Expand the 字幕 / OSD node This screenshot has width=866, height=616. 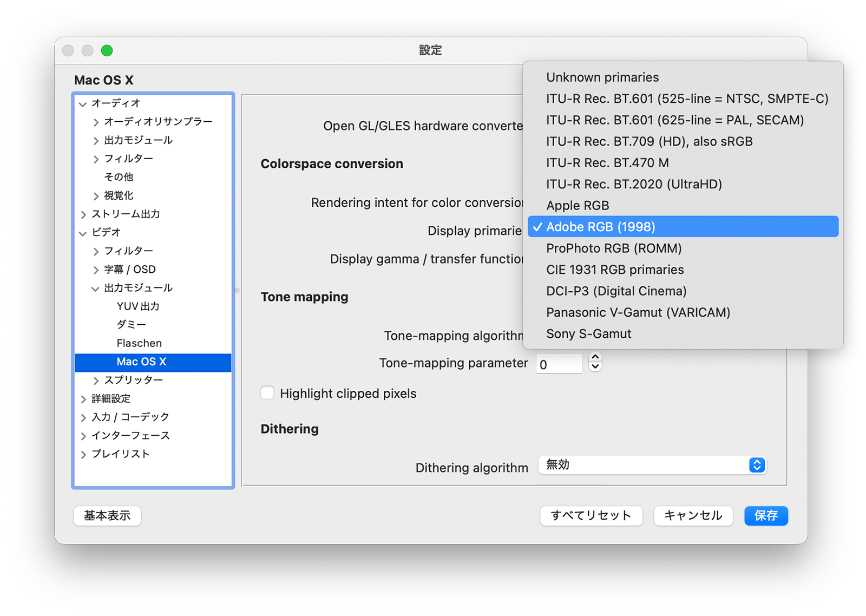[96, 270]
